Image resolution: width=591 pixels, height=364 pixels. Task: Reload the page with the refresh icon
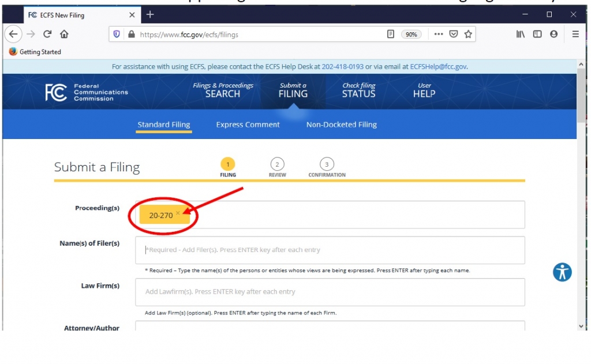47,34
